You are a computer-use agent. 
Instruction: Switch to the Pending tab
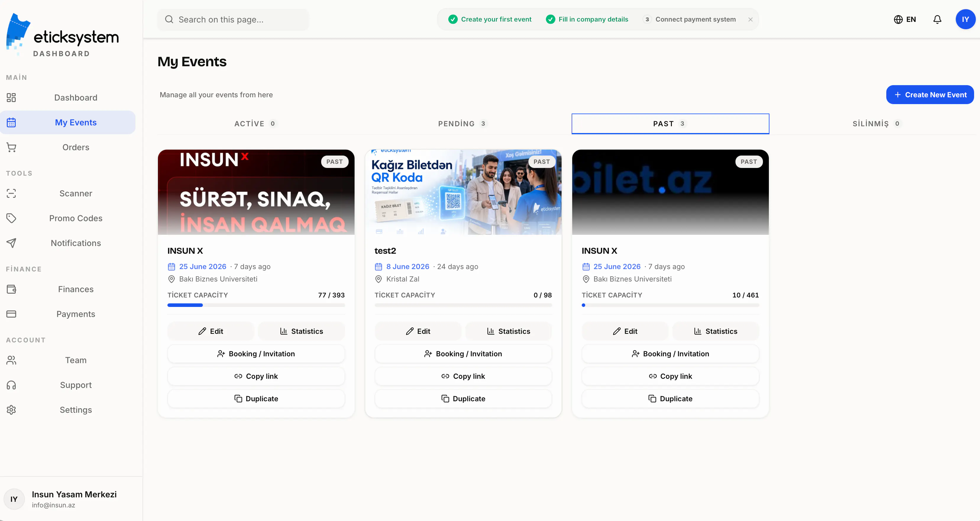(x=463, y=124)
